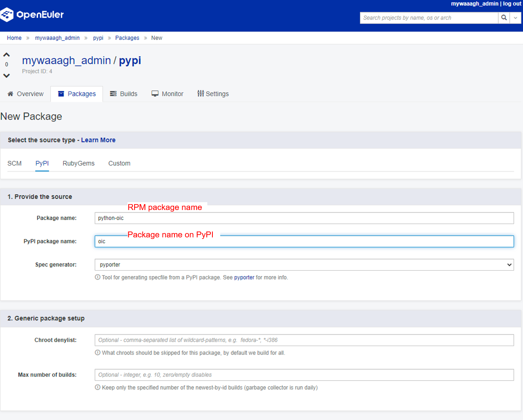Image resolution: width=523 pixels, height=420 pixels.
Task: Follow the pyporter info link
Action: click(244, 277)
